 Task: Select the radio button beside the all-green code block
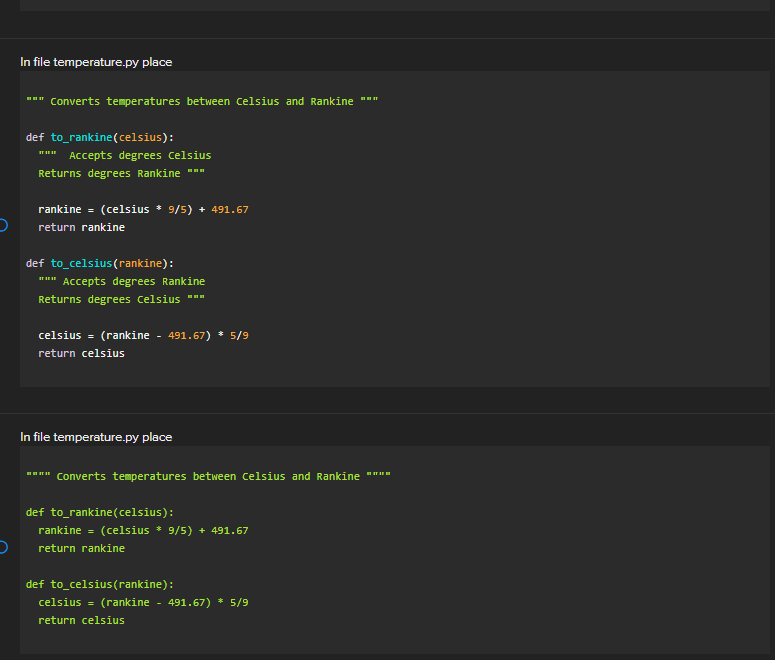coord(2,547)
